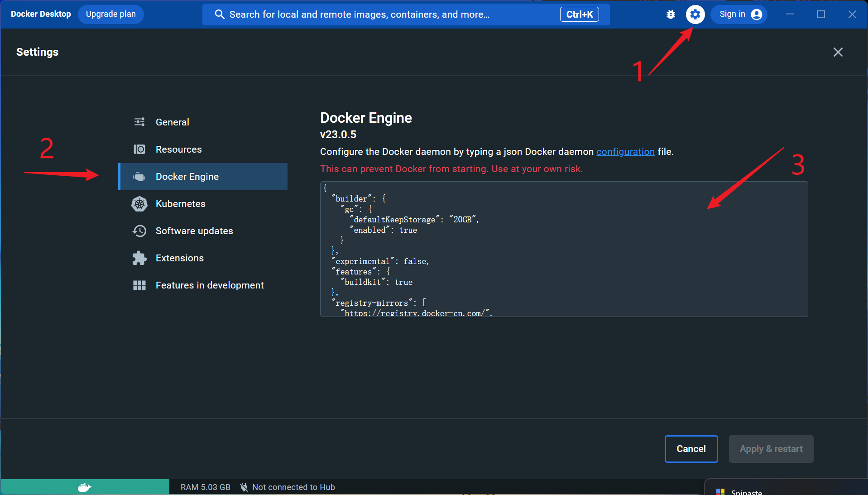Click the red warning about Docker starting
The image size is (868, 495).
(x=451, y=169)
